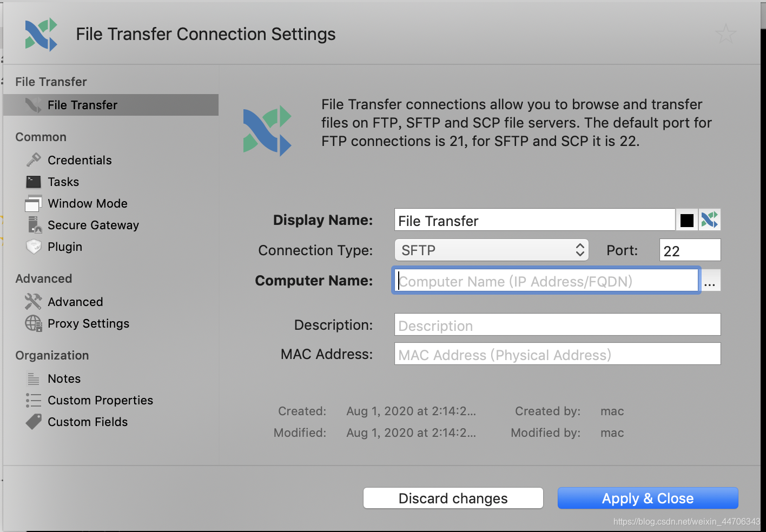Click the Credentials key icon
Image resolution: width=766 pixels, height=532 pixels.
tap(34, 160)
